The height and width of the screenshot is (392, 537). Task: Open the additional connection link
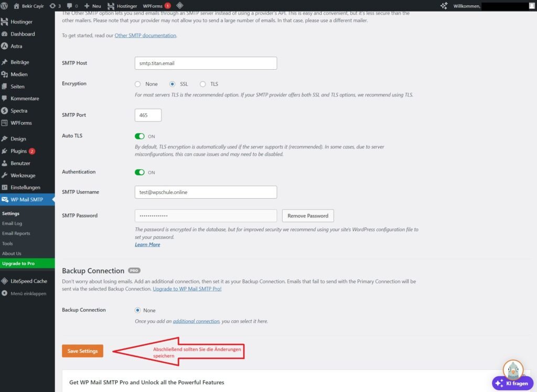196,321
